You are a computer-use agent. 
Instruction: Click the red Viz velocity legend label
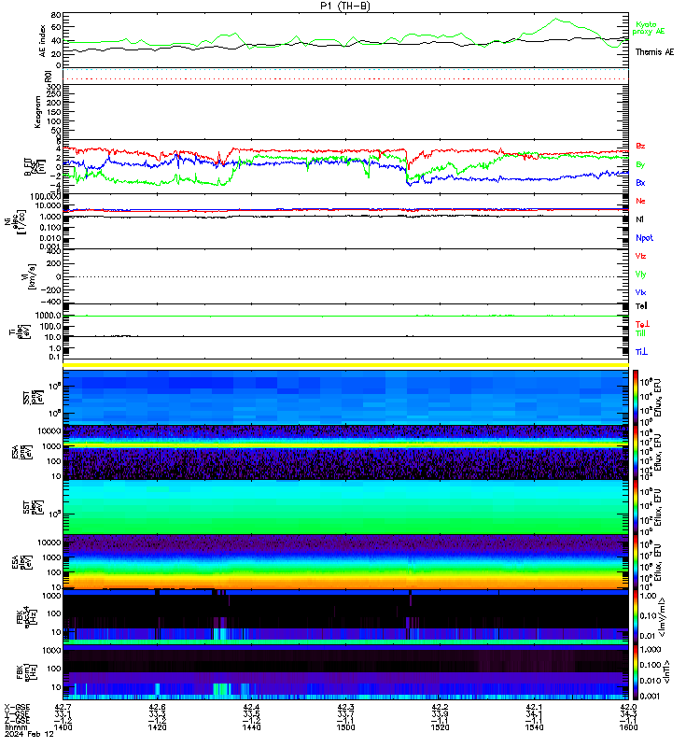pyautogui.click(x=640, y=256)
